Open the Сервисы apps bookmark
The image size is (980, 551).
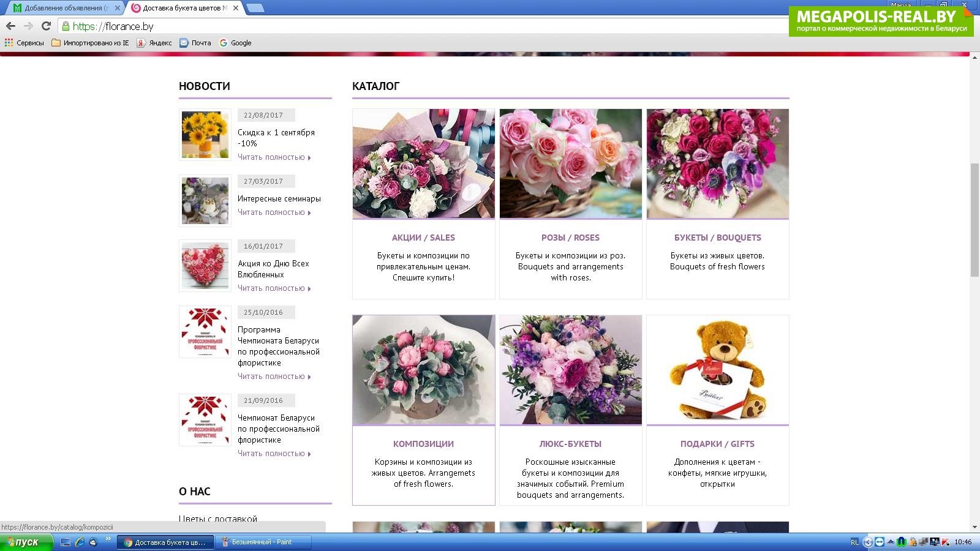24,43
